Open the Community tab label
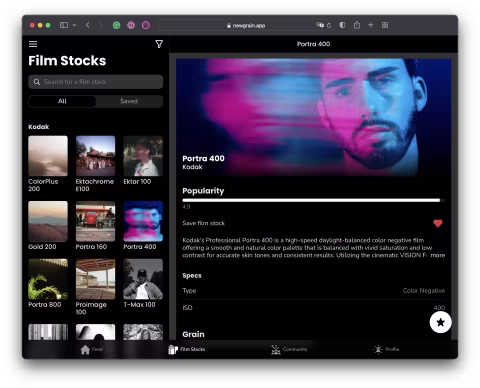 295,349
